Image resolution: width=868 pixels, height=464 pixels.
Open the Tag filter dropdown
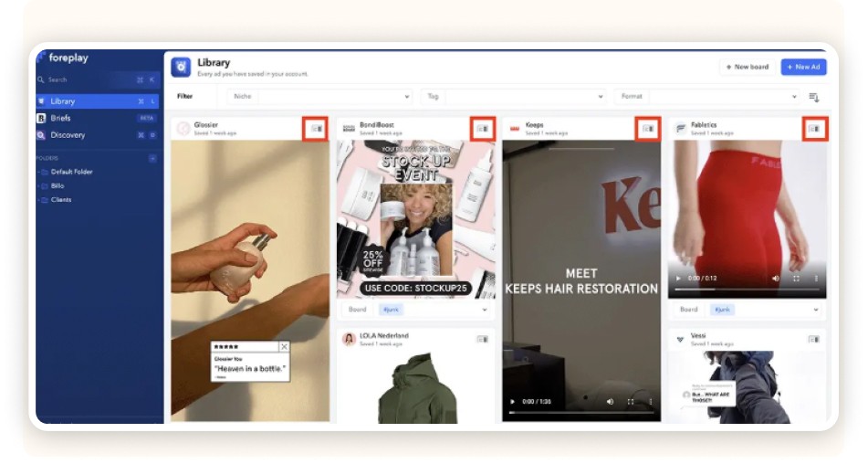coord(513,96)
